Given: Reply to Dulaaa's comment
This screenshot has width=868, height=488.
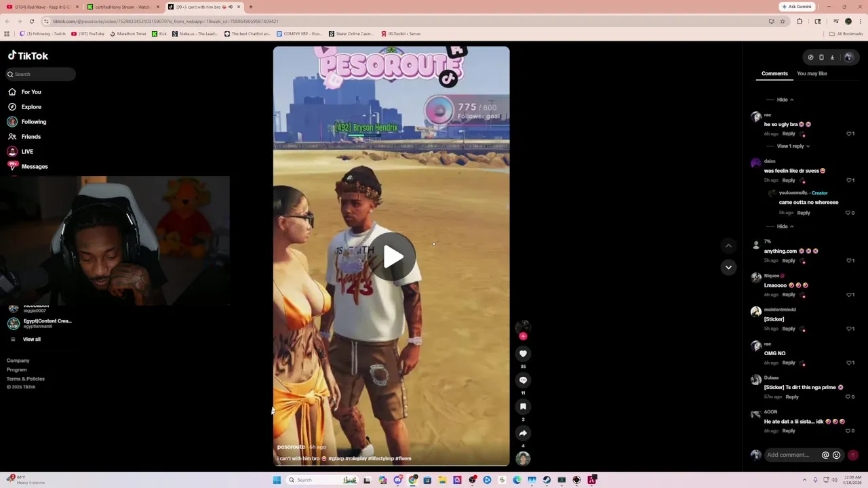Looking at the screenshot, I should [x=792, y=396].
